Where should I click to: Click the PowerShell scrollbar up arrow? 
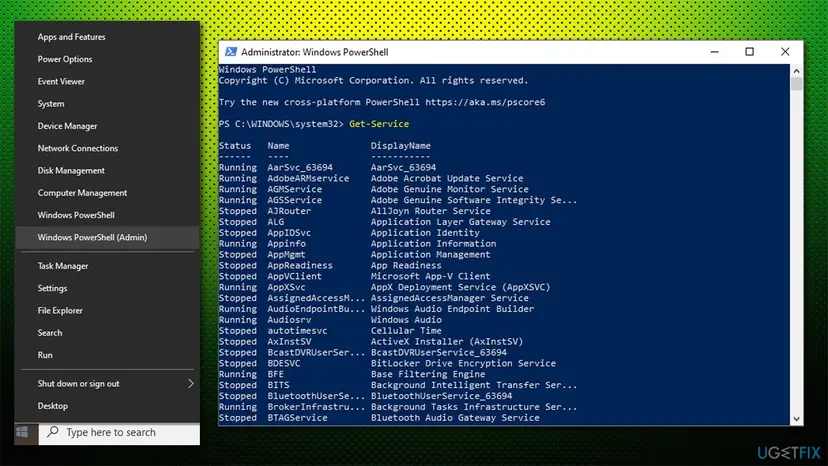[x=796, y=71]
